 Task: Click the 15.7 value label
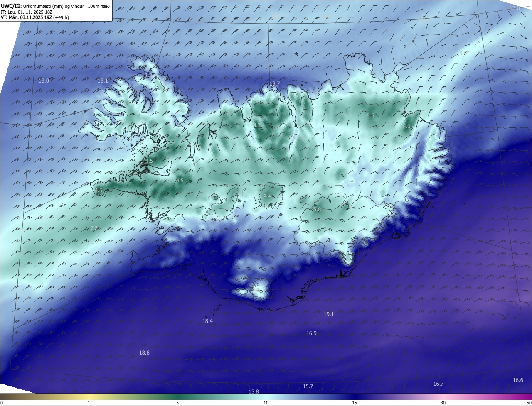coord(308,386)
